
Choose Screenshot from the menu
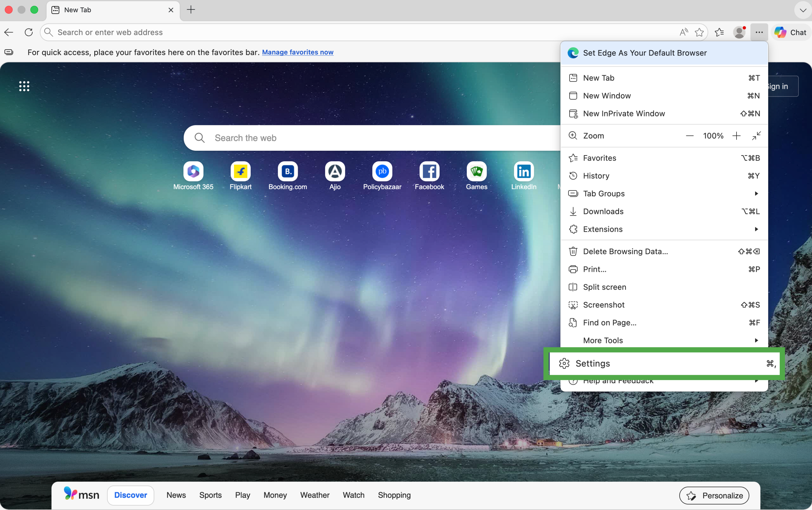(x=664, y=305)
